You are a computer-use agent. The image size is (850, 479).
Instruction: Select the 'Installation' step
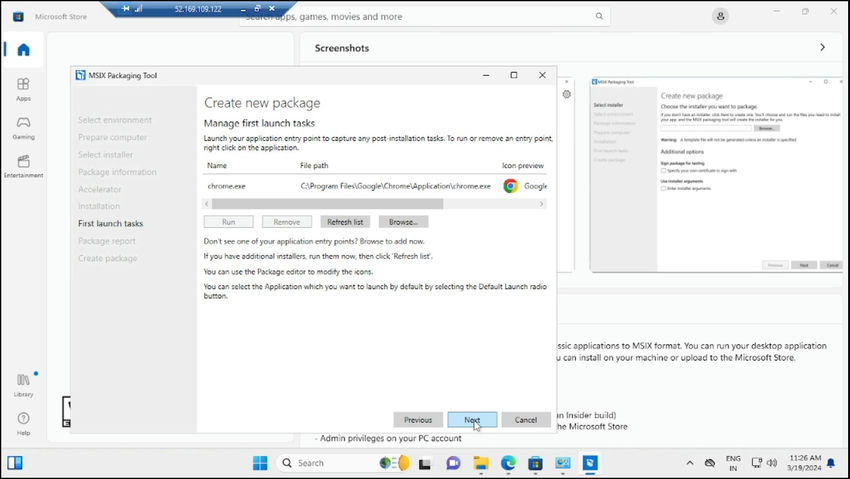click(99, 206)
